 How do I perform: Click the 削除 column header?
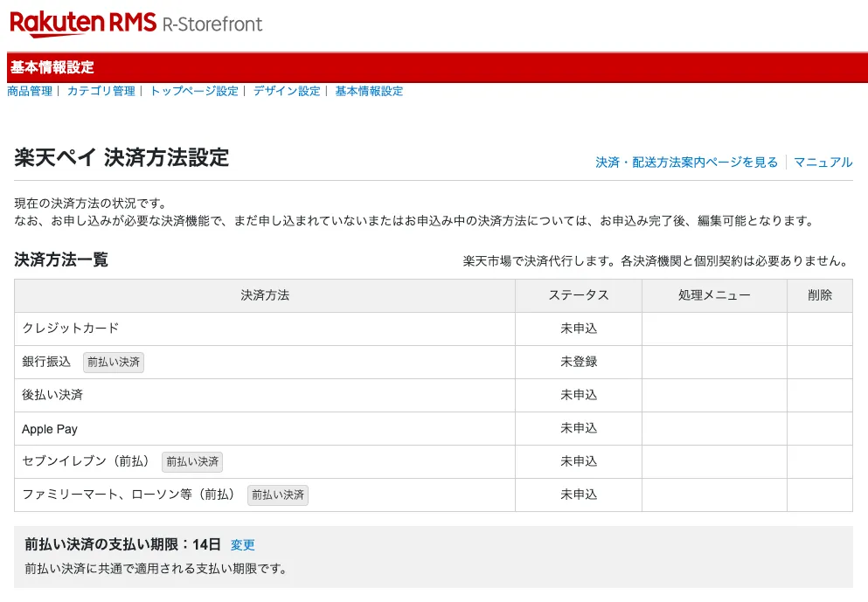coord(820,295)
